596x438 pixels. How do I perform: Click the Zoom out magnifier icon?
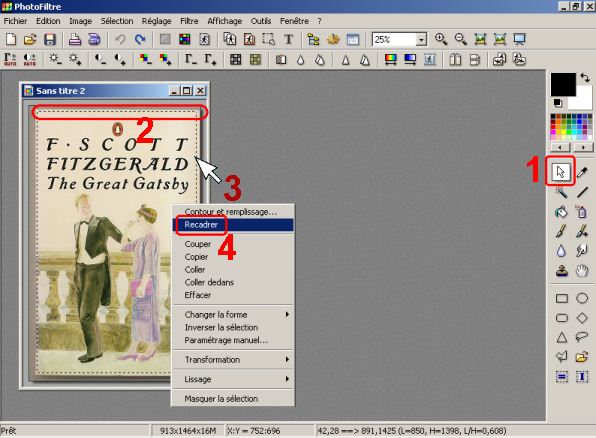tap(461, 39)
